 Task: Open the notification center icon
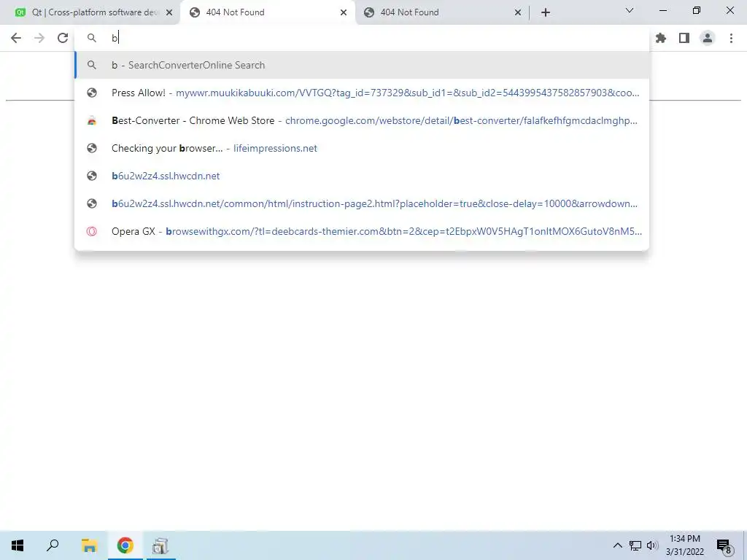coord(724,545)
